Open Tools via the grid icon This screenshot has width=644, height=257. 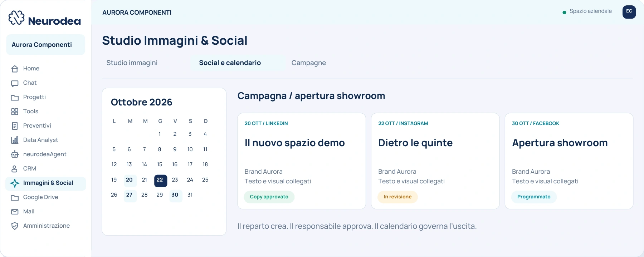15,112
